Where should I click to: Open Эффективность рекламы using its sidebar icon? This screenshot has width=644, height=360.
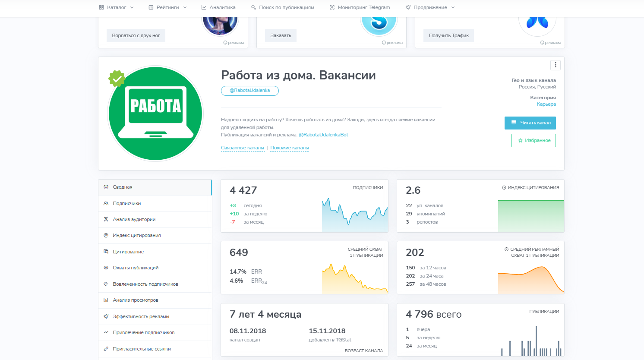[x=106, y=316]
